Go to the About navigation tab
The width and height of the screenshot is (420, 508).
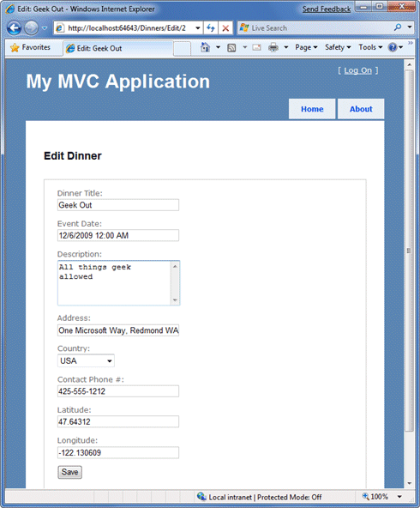click(361, 109)
